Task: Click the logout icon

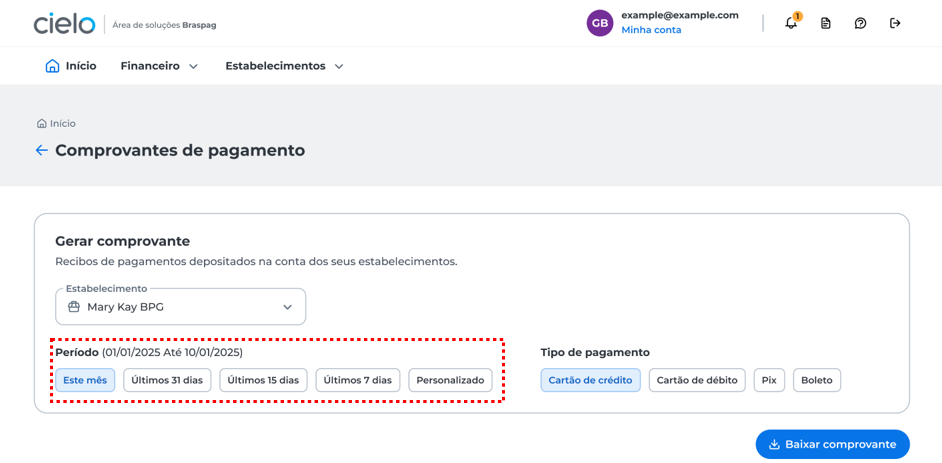Action: (895, 23)
